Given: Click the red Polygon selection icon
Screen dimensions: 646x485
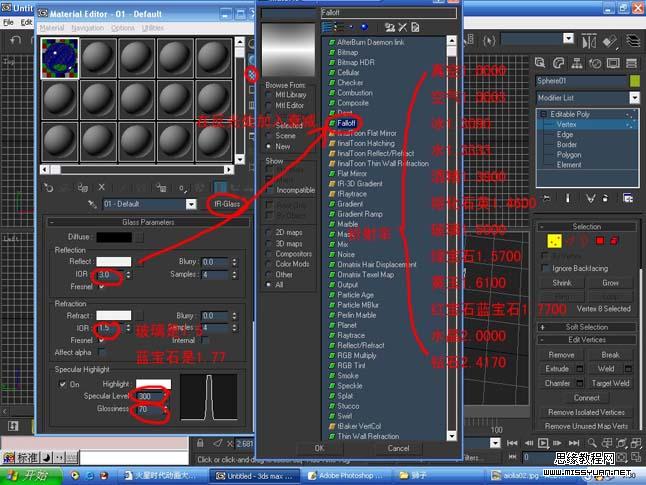Looking at the screenshot, I should click(x=600, y=241).
